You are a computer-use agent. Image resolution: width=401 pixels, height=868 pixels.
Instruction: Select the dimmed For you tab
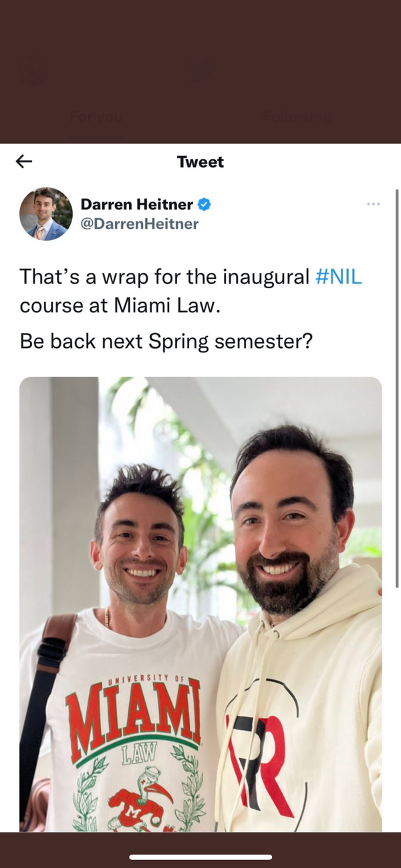(x=96, y=118)
